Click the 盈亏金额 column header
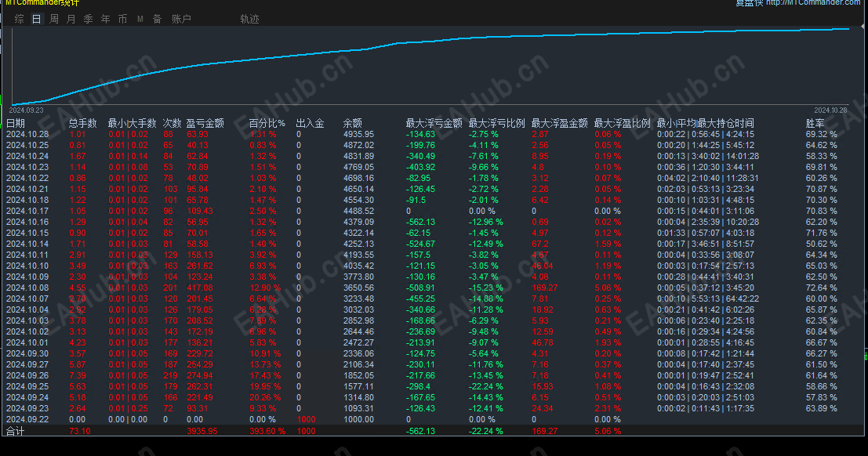Image resolution: width=868 pixels, height=456 pixels. pyautogui.click(x=205, y=123)
